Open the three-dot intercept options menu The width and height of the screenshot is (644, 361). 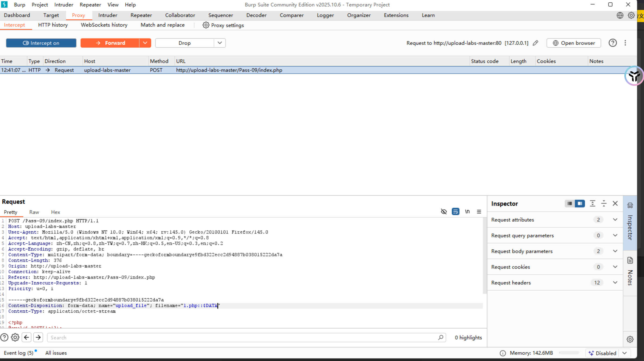[x=625, y=43]
